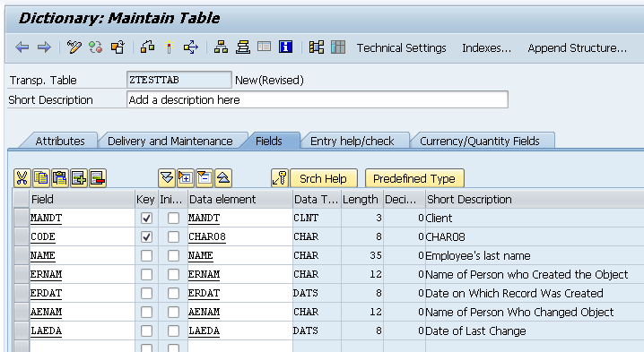Viewport: 644px width, 352px height.
Task: Select the LAEDA row with its row selector
Action: 21,331
